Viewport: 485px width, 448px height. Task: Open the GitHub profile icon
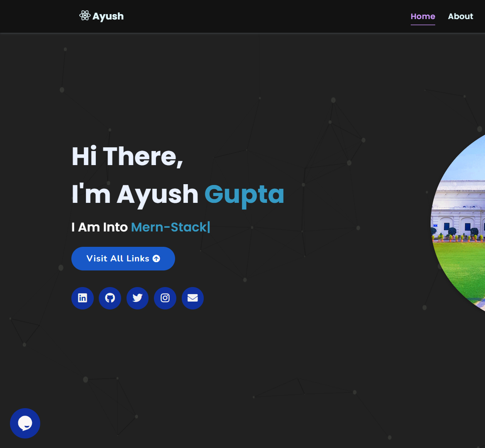coord(110,298)
